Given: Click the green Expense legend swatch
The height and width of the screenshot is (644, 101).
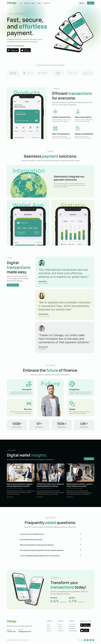Looking at the screenshot, I should coord(61,244).
